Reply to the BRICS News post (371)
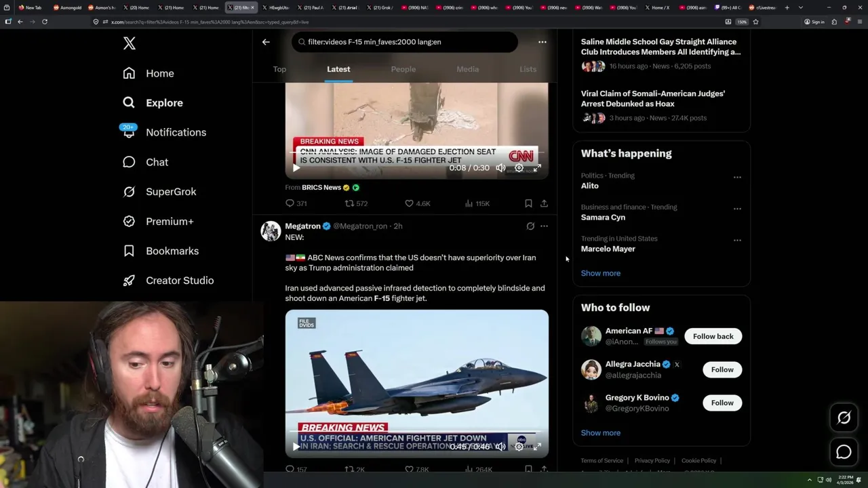The height and width of the screenshot is (488, 868). (296, 203)
